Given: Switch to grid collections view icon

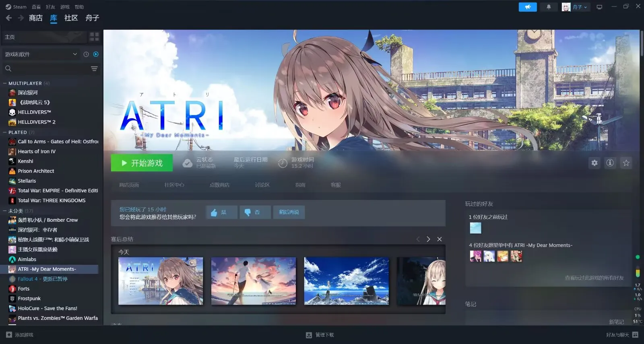Looking at the screenshot, I should pos(94,37).
